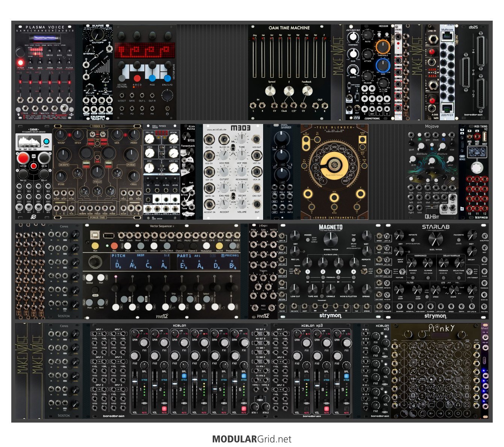The image size is (504, 447).
Task: Click the cyan CHANNEL button on Zadar
Action: pos(47,142)
